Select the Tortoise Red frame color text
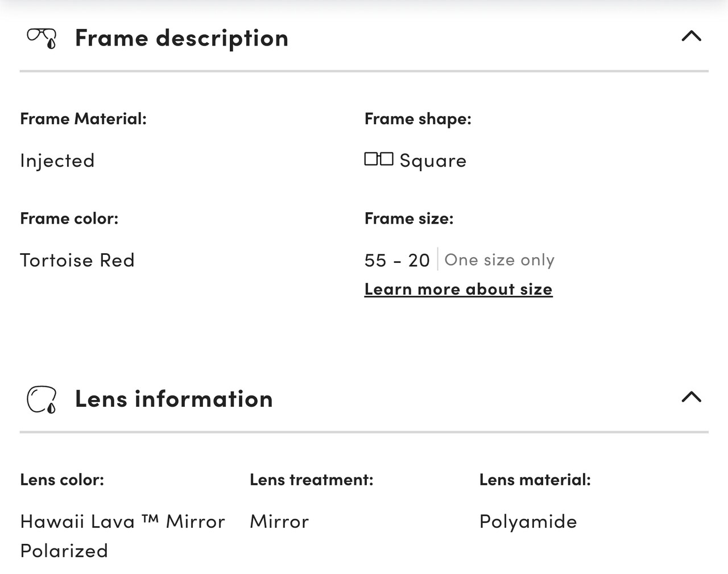728x574 pixels. tap(77, 260)
